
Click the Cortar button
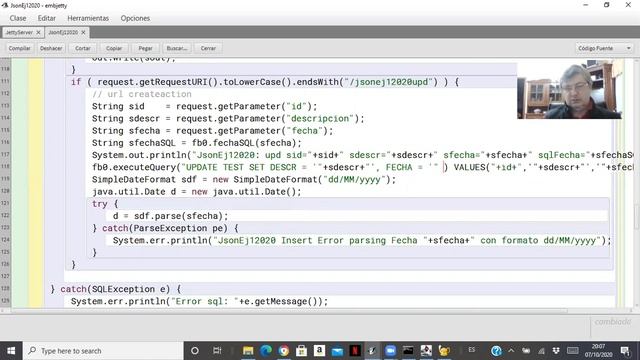(82, 48)
